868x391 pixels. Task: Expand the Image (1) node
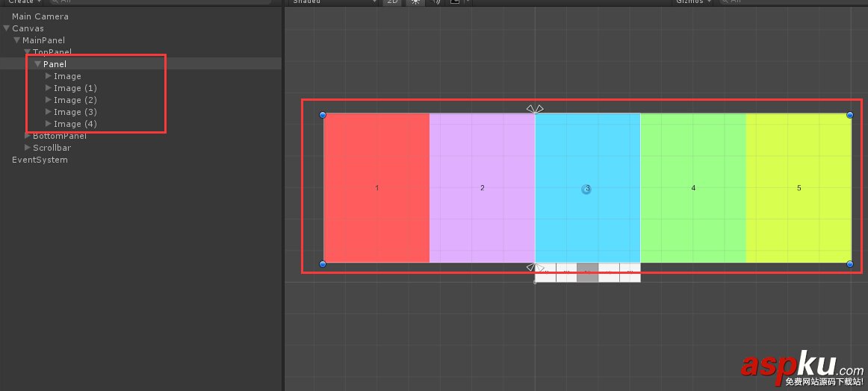[48, 88]
